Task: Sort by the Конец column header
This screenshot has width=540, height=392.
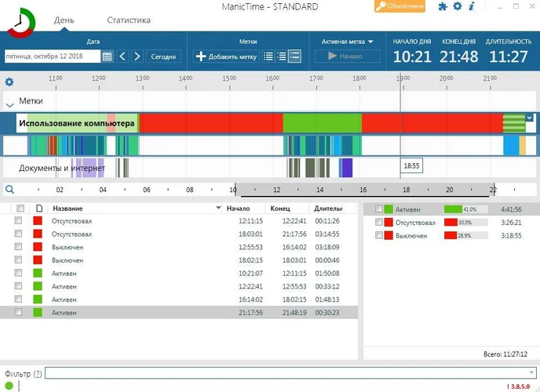Action: tap(280, 209)
